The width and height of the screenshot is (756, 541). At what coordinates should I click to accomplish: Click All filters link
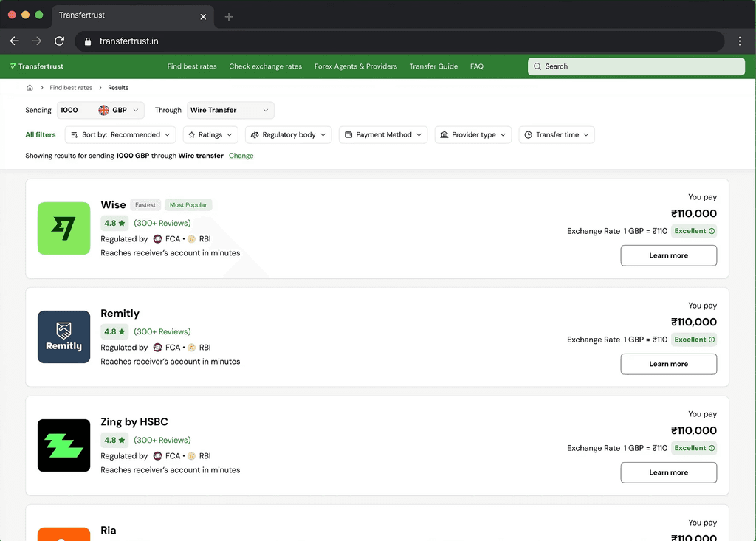pos(41,135)
